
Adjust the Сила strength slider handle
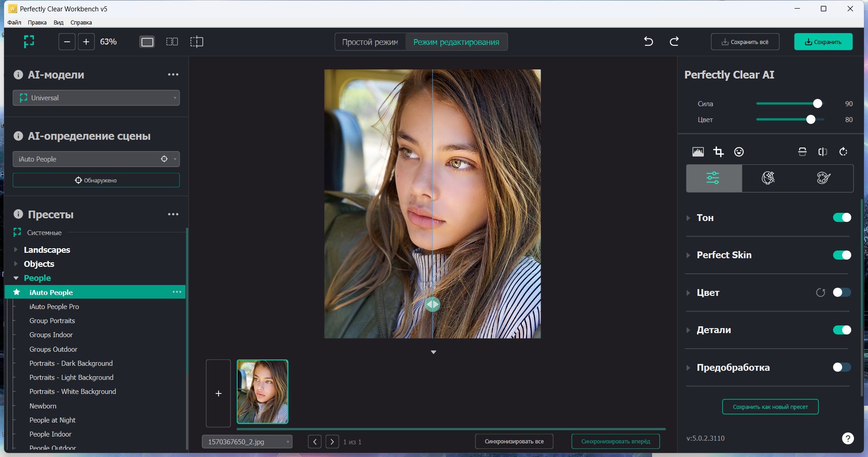click(x=817, y=103)
